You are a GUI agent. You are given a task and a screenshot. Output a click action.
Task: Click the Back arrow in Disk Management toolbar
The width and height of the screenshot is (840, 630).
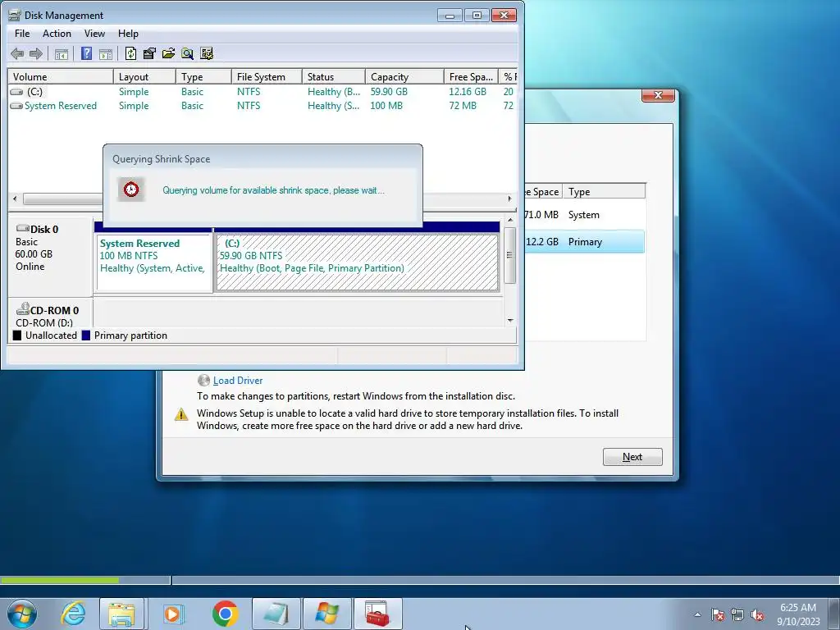pyautogui.click(x=17, y=53)
